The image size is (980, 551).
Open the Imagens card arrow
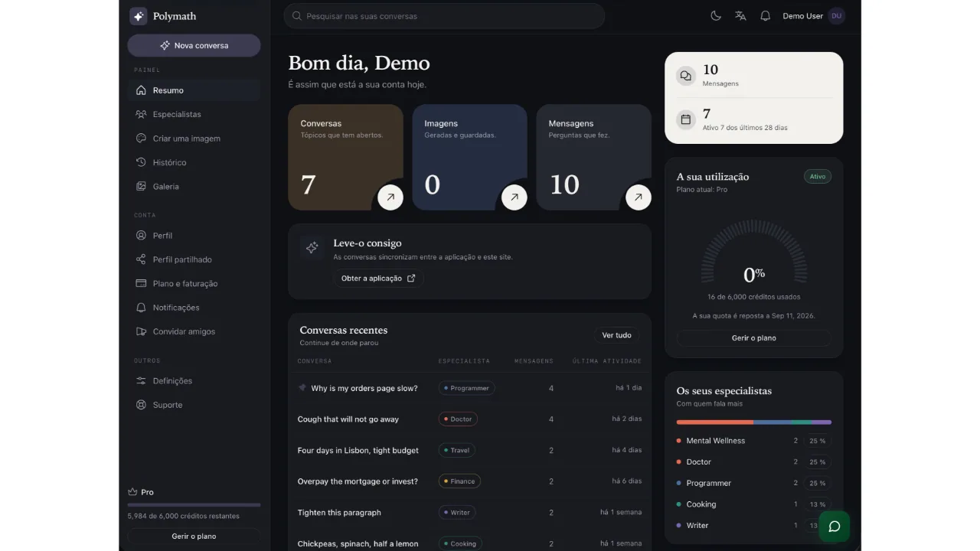pos(514,197)
